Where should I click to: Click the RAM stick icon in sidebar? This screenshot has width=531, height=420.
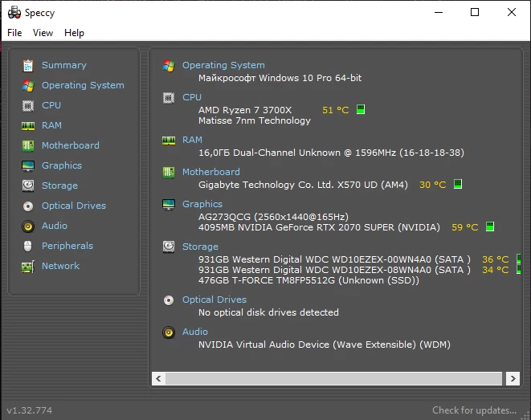[28, 126]
